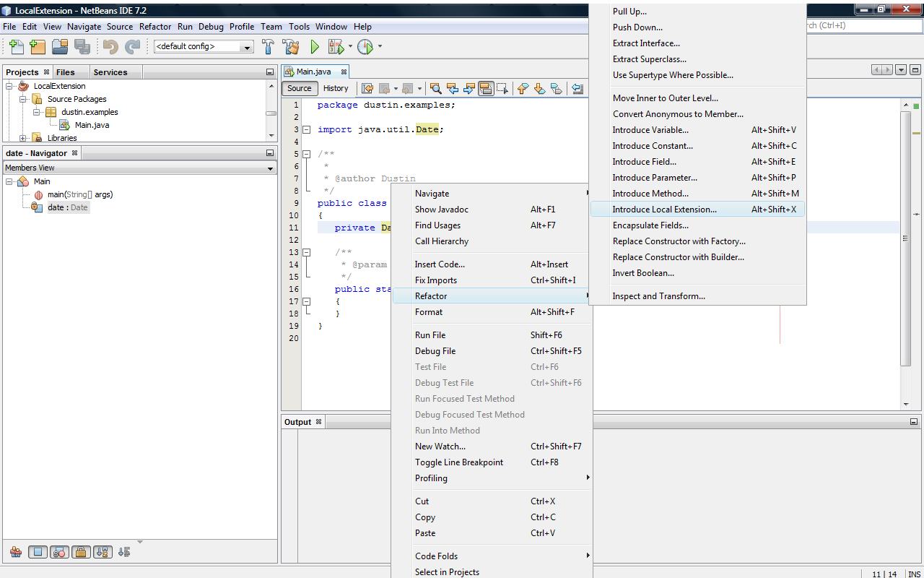Click the New File toolbar icon
Viewport: 924px width, 578px height.
[x=16, y=47]
